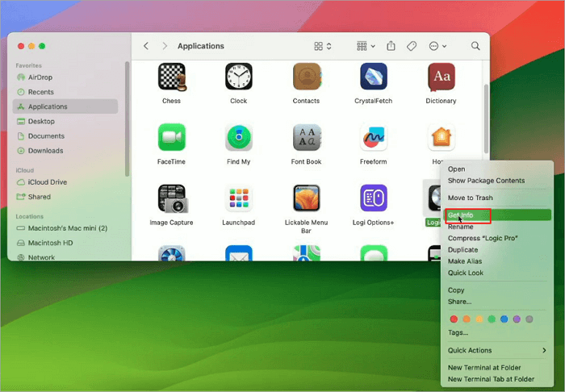Expand the Group By options dropdown
565x392 pixels.
tap(366, 47)
